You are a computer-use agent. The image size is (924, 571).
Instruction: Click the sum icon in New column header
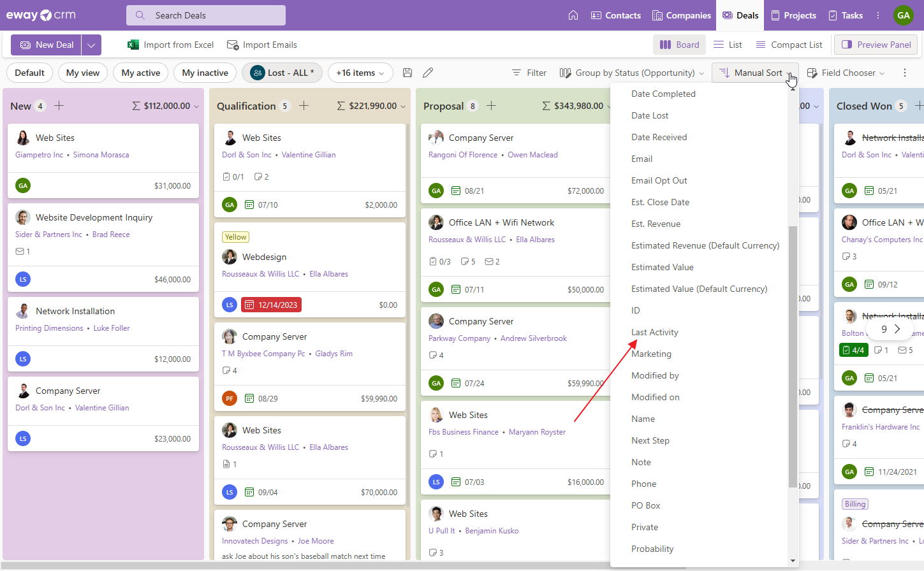136,106
